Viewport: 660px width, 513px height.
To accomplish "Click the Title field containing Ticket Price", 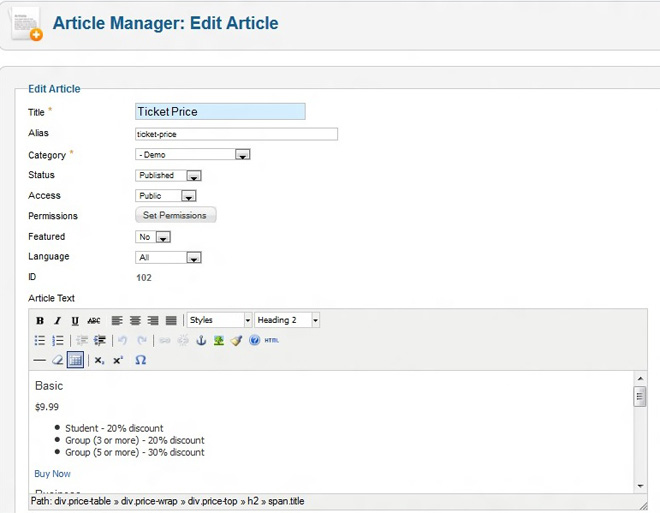I will coord(220,112).
